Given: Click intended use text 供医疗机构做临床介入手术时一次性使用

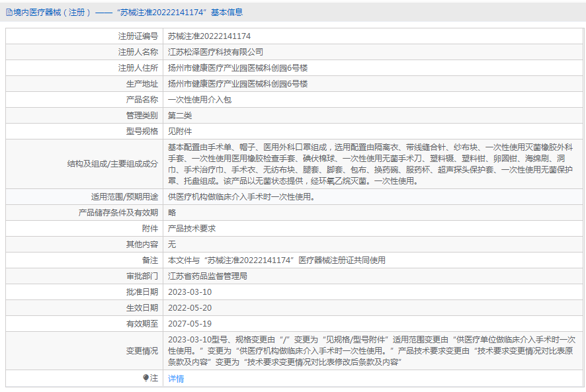Looking at the screenshot, I should [241, 197].
